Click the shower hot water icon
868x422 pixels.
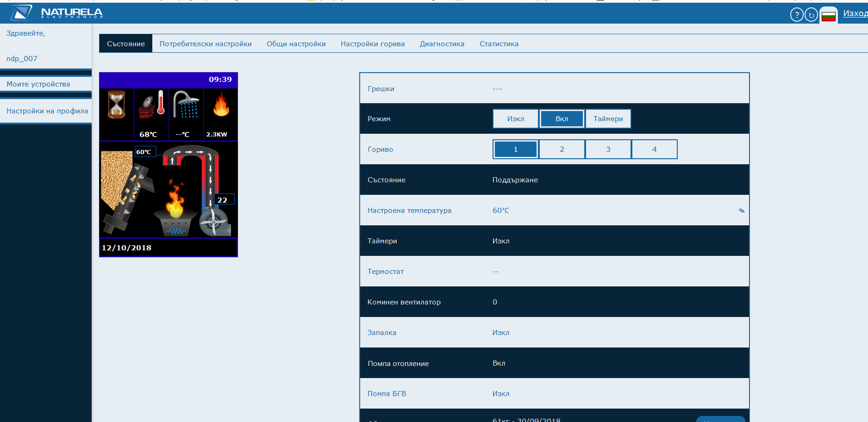coord(186,105)
